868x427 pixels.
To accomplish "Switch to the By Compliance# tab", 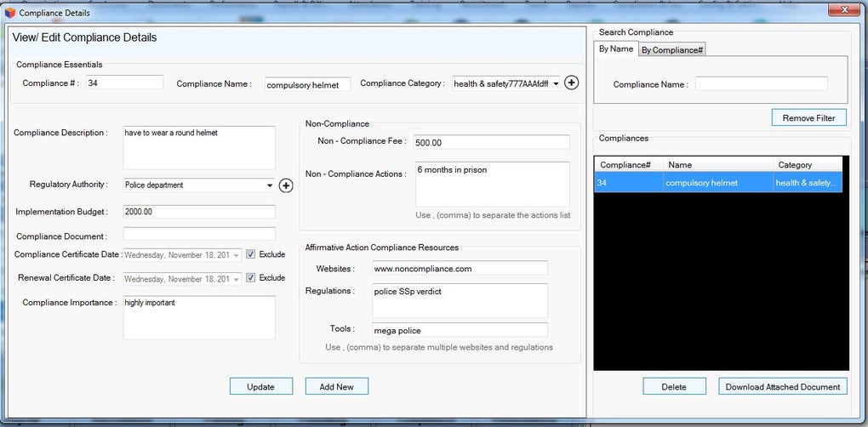I will pyautogui.click(x=672, y=50).
